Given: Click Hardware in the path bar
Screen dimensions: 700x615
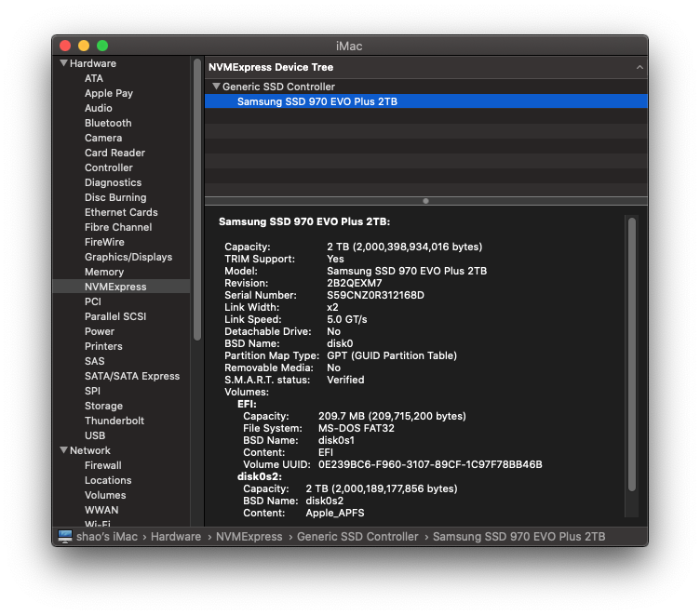Looking at the screenshot, I should (x=175, y=537).
